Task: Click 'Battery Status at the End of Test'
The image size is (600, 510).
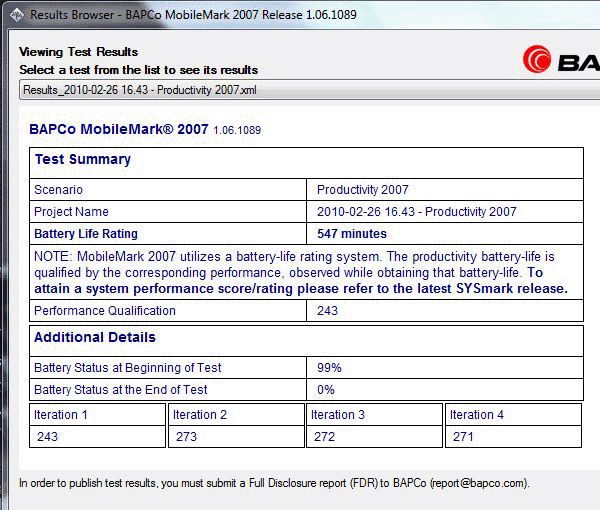Action: click(121, 390)
